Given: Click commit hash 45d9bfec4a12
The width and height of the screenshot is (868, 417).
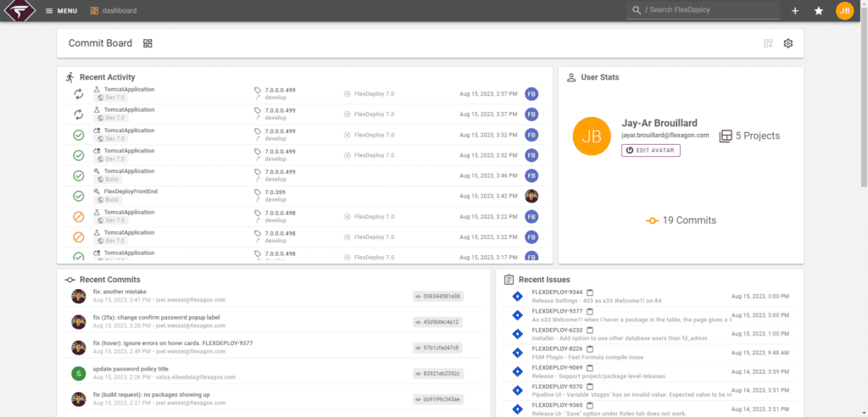Looking at the screenshot, I should click(438, 322).
